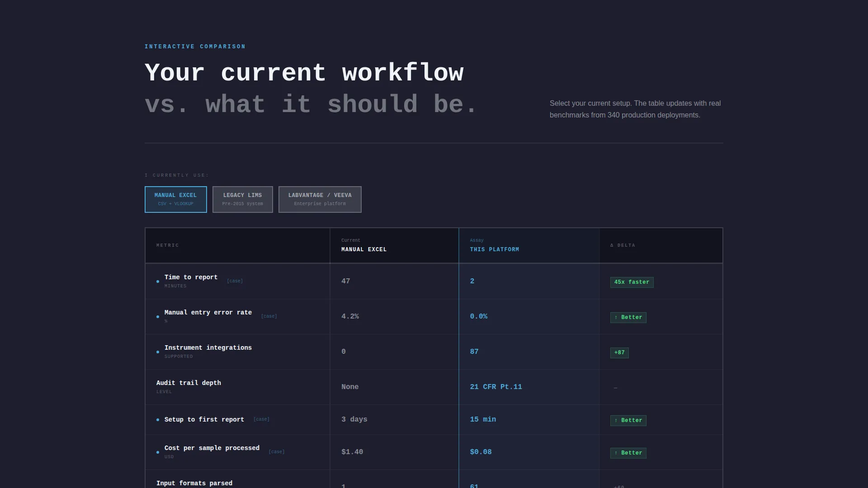The image size is (868, 488).
Task: Click the None audit trail value
Action: pyautogui.click(x=350, y=387)
